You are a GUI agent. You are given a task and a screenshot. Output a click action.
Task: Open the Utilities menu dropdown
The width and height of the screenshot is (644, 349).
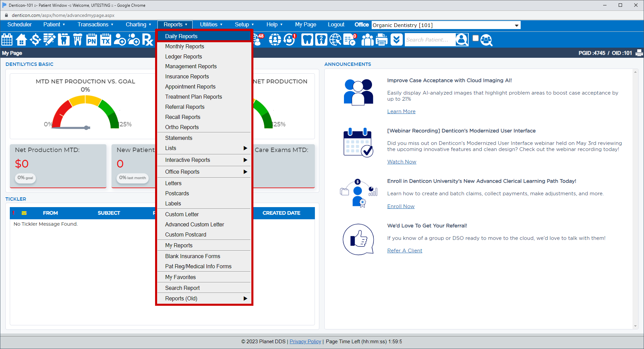click(x=211, y=25)
